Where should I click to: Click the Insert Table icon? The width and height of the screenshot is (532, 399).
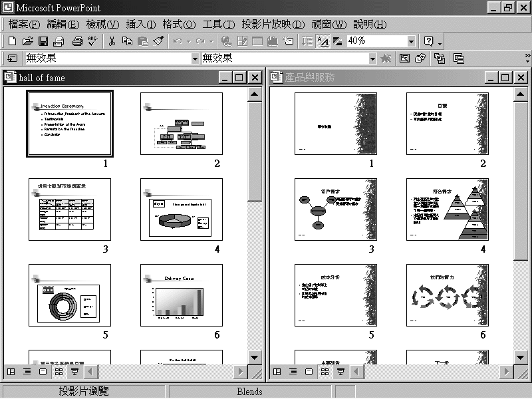257,41
